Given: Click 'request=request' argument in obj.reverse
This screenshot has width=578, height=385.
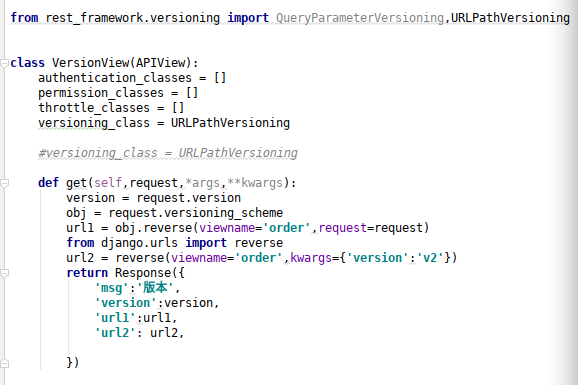Looking at the screenshot, I should pos(370,228).
